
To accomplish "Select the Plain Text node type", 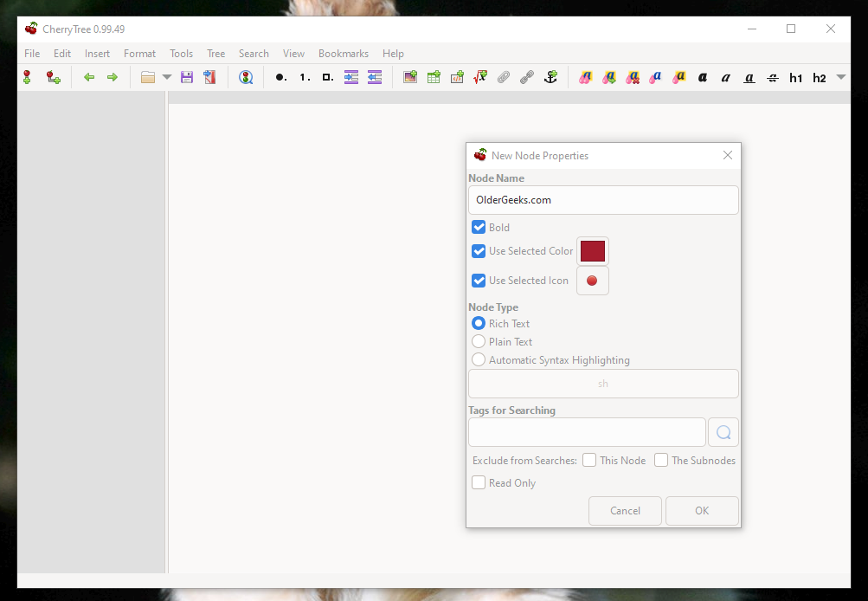I will click(x=479, y=342).
